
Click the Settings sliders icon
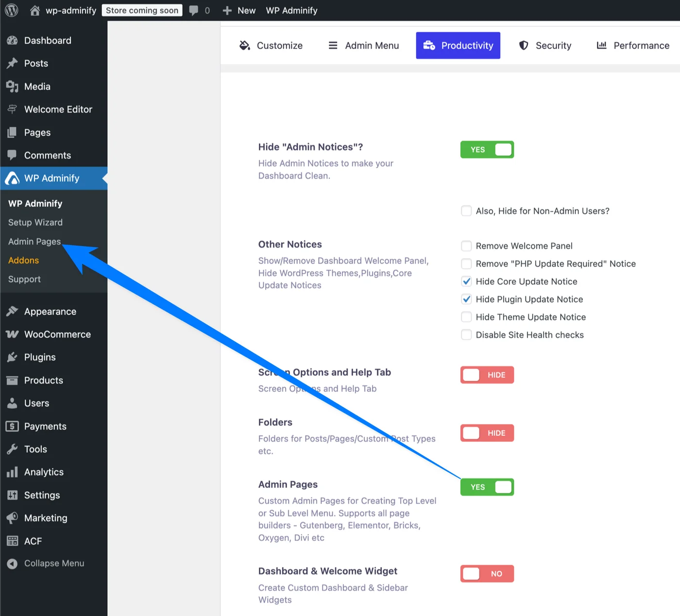click(x=12, y=495)
